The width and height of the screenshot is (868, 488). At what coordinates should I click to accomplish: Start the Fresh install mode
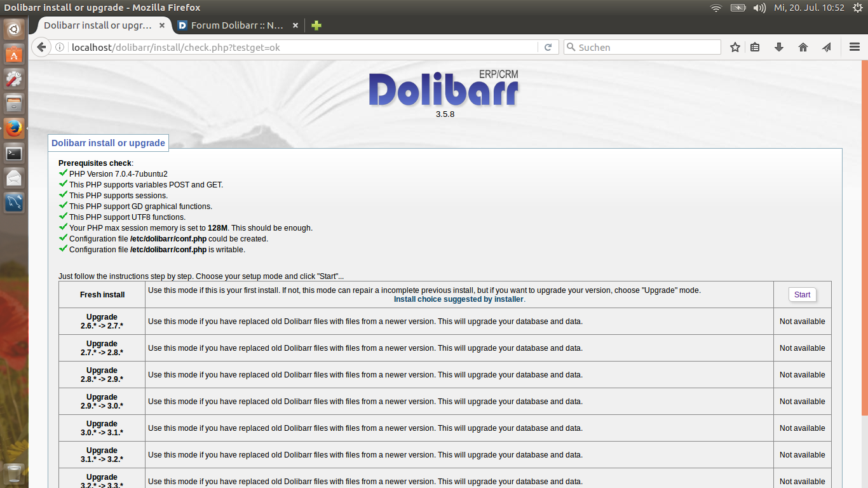click(802, 295)
